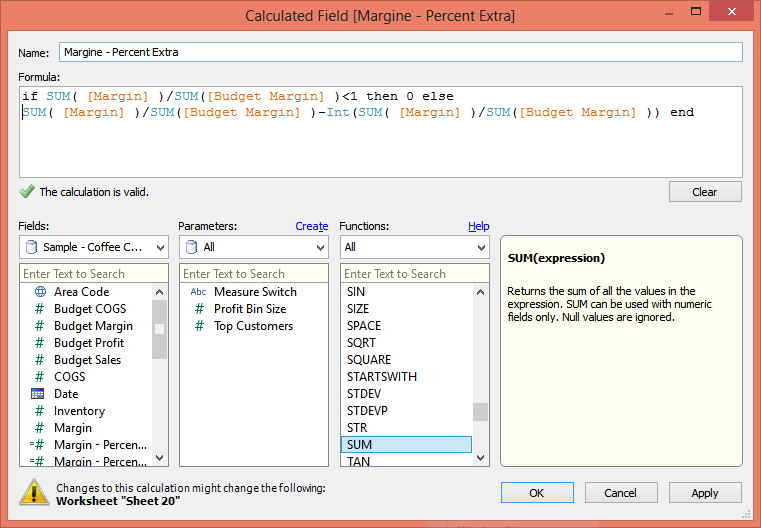Click the green valid-calculation checkmark icon
Image resolution: width=761 pixels, height=528 pixels.
click(27, 192)
